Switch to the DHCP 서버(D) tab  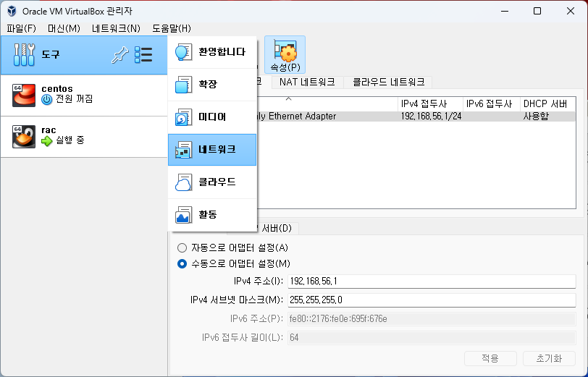coord(278,228)
